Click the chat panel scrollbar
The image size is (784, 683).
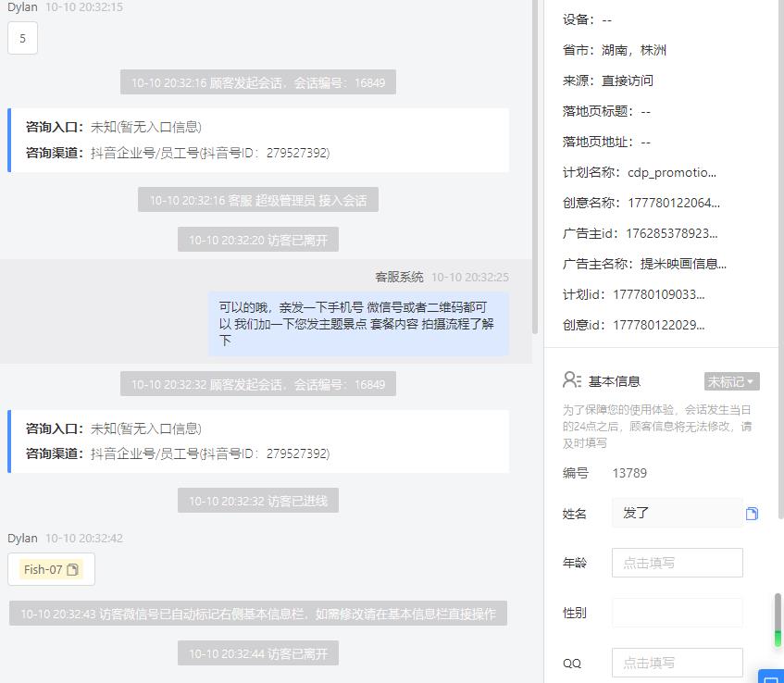point(534,167)
